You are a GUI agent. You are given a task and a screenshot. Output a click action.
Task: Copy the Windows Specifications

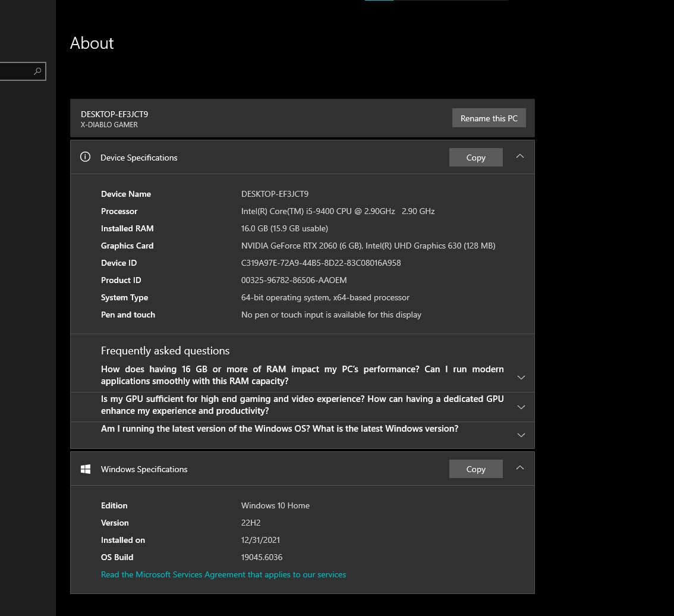(x=476, y=469)
